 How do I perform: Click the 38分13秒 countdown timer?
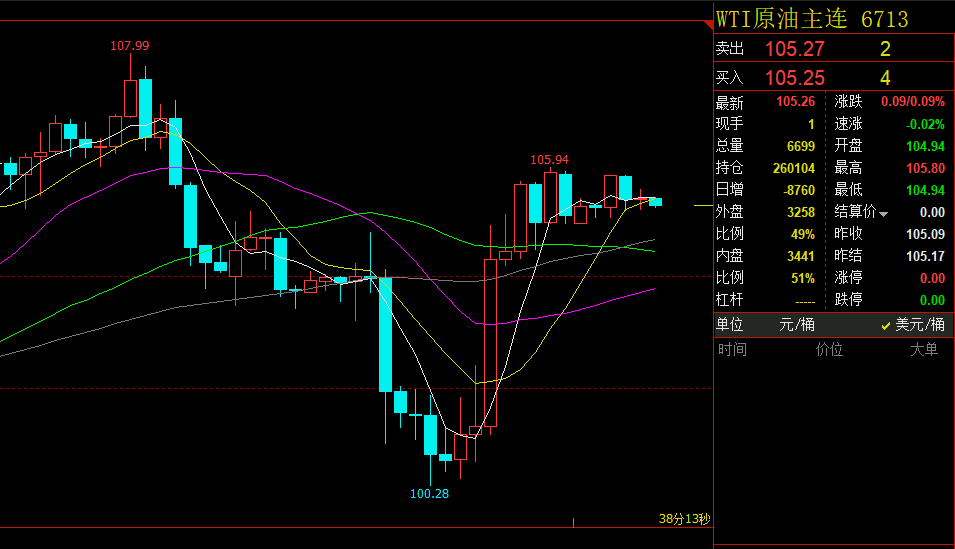coord(684,519)
